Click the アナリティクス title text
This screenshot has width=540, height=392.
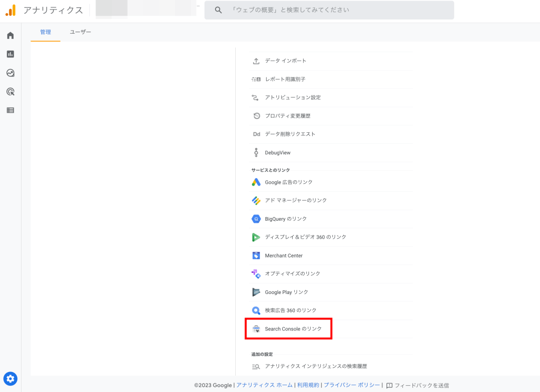[x=53, y=11]
